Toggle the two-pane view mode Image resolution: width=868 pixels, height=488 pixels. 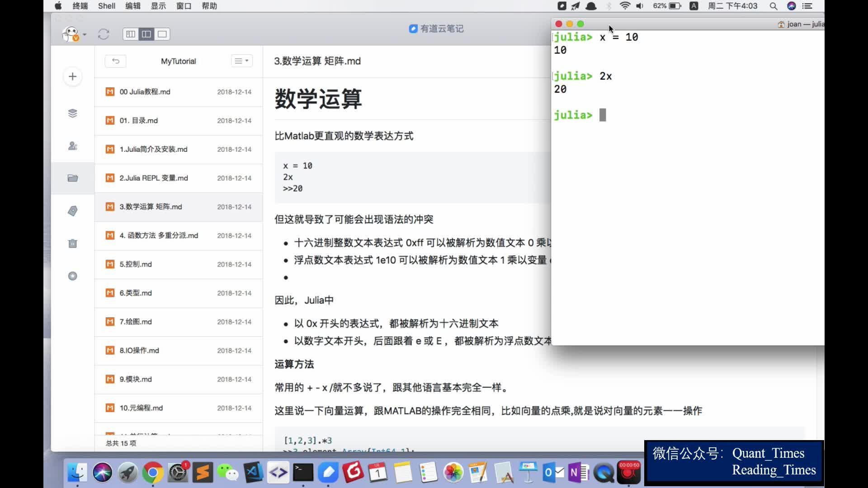click(146, 34)
